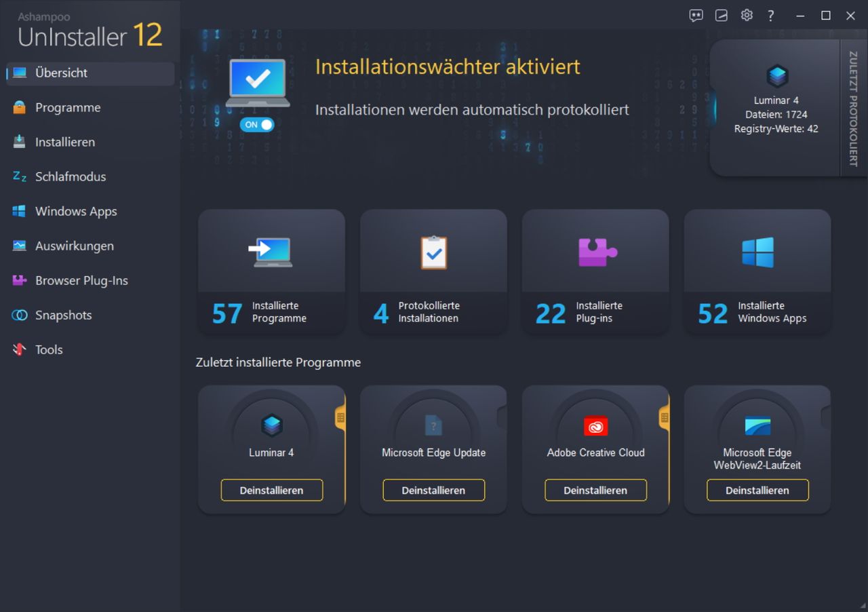Viewport: 868px width, 612px height.
Task: Click the Tools icon in sidebar
Action: point(20,350)
